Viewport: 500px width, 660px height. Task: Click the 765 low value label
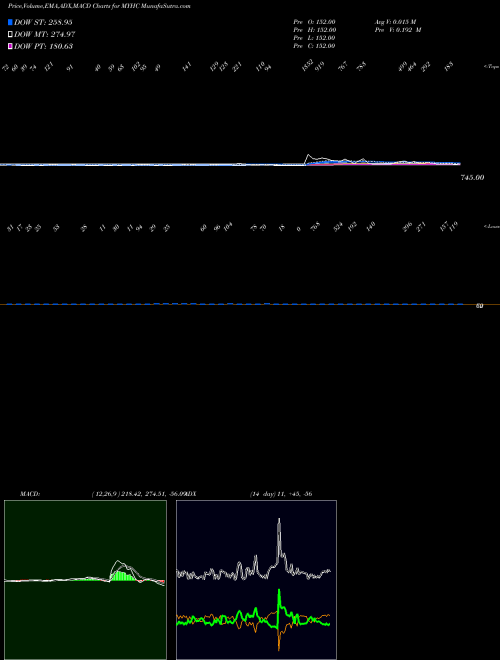[315, 226]
